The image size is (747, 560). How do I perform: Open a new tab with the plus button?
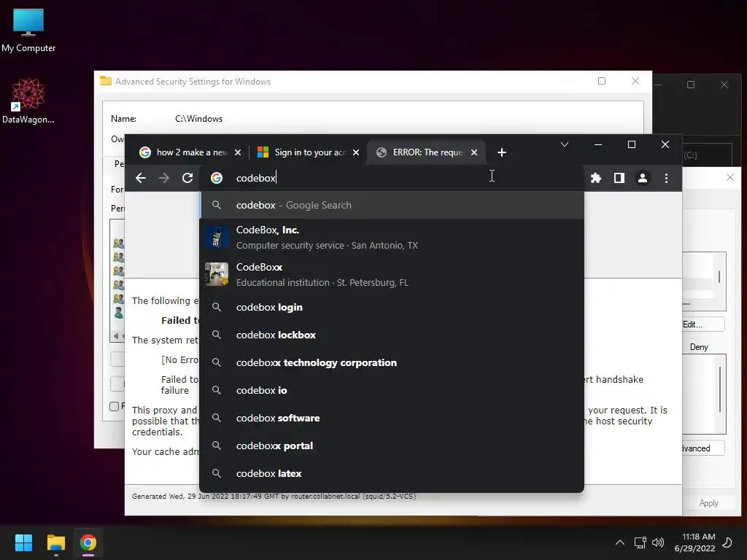[502, 152]
